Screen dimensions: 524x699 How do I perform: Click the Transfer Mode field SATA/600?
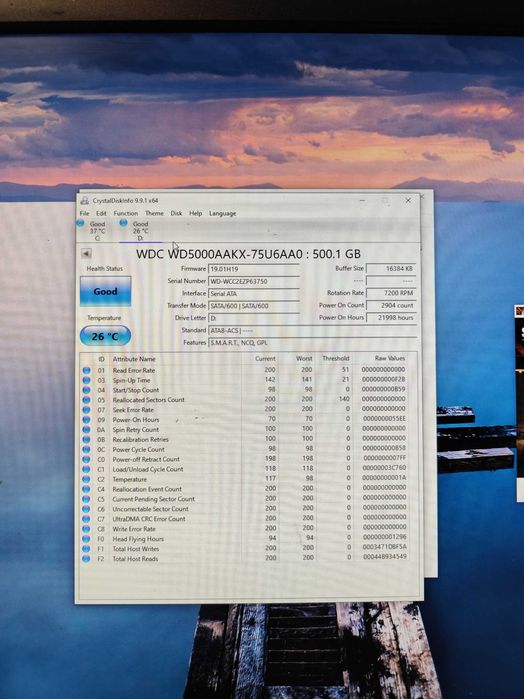(253, 306)
